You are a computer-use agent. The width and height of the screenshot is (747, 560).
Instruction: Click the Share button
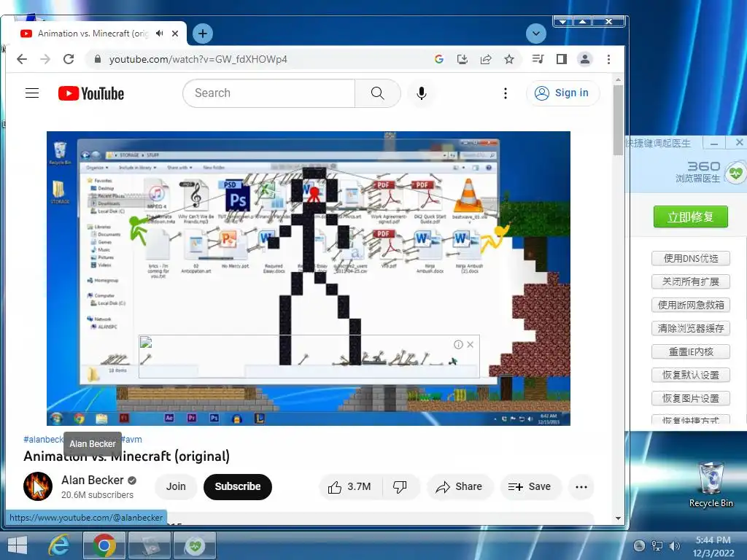click(x=459, y=486)
